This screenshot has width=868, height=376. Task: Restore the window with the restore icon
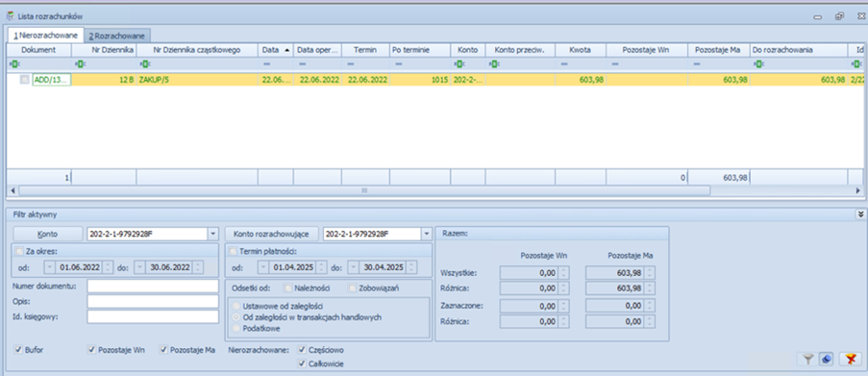839,16
